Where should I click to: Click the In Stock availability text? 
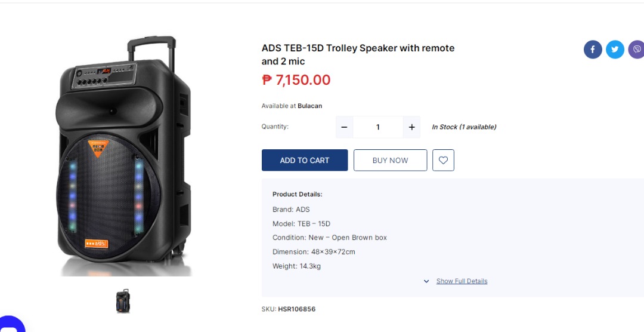pos(464,127)
